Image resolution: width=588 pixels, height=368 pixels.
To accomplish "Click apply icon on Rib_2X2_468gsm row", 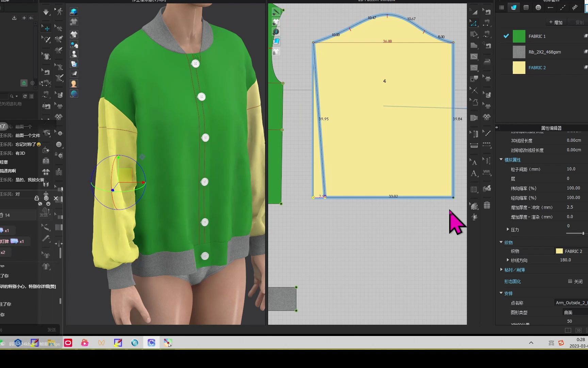I will 585,51.
